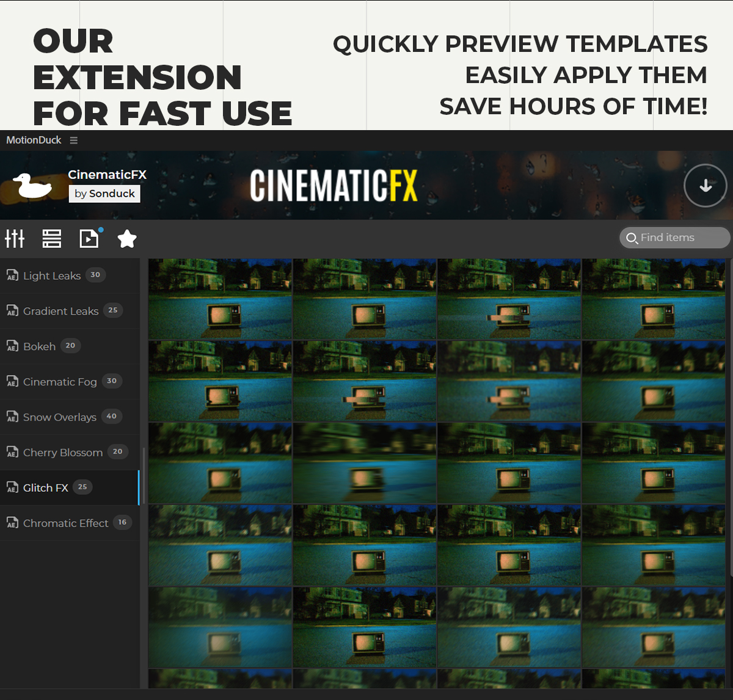Viewport: 733px width, 700px height.
Task: Click the white duck logo
Action: coord(32,186)
